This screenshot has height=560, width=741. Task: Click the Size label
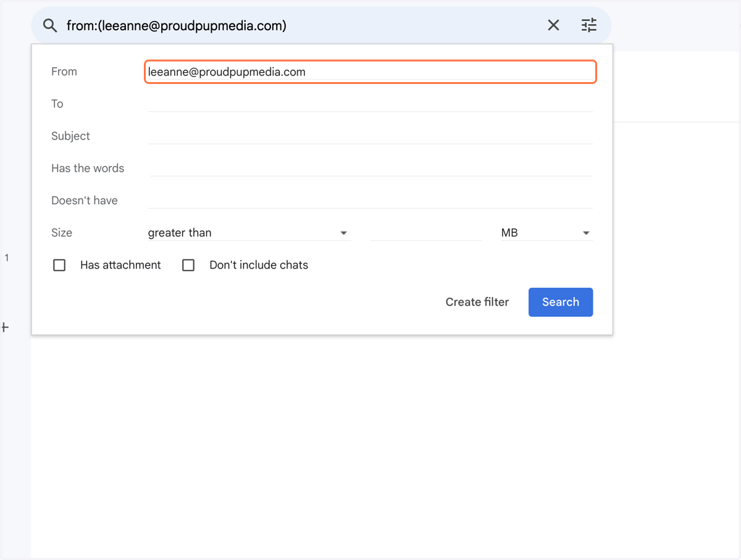[x=62, y=233]
